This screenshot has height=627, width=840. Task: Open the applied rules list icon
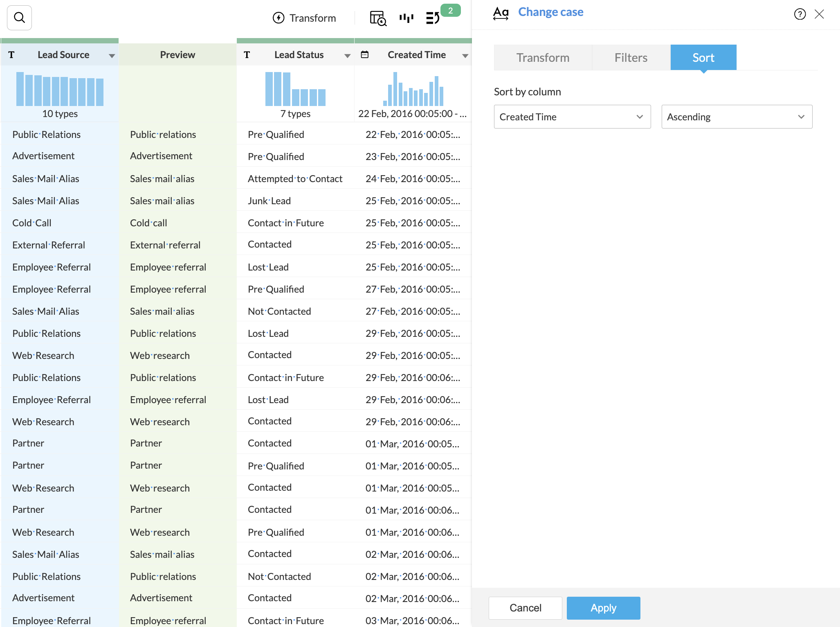433,18
